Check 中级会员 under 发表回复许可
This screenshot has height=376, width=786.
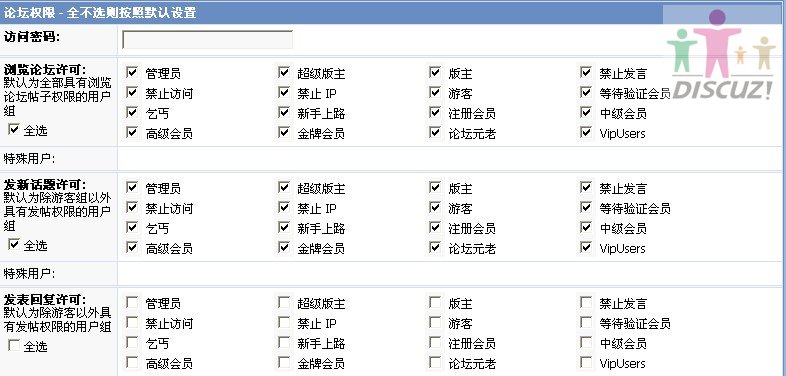[x=586, y=342]
